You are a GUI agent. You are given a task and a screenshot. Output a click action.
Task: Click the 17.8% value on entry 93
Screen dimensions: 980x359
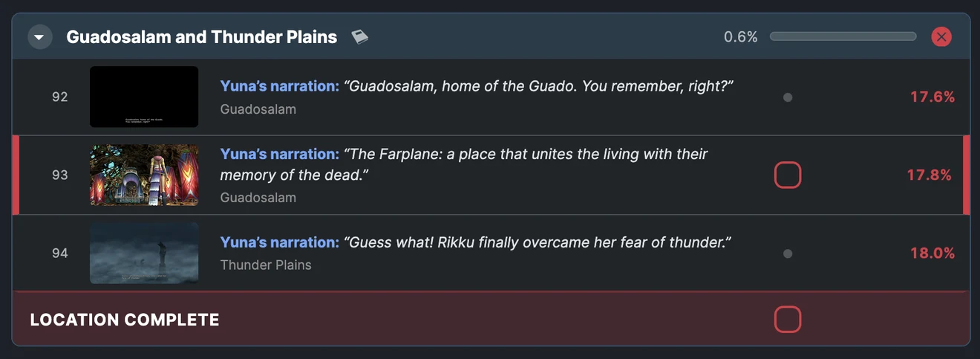pos(930,175)
